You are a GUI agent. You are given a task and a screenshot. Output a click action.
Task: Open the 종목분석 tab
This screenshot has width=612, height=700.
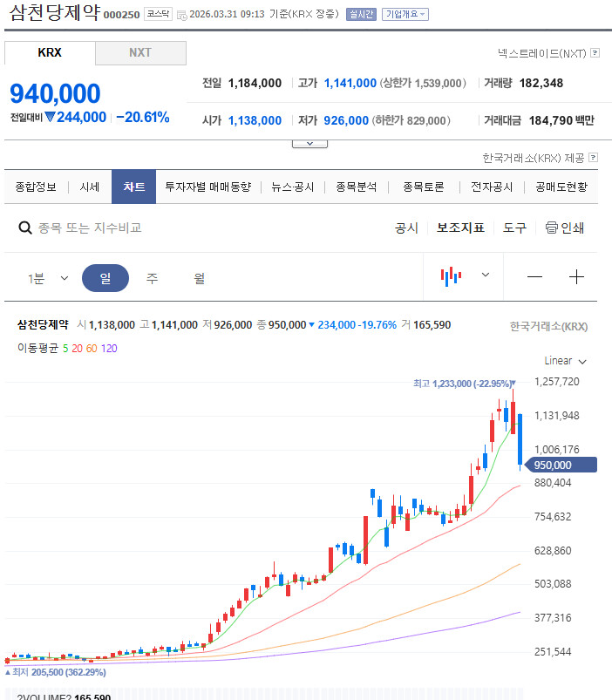[x=357, y=187]
